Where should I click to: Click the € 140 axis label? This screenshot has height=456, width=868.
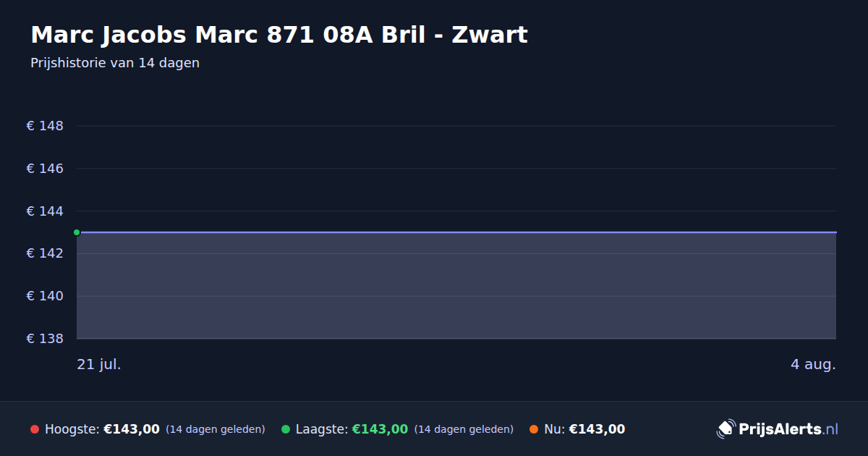pyautogui.click(x=45, y=296)
